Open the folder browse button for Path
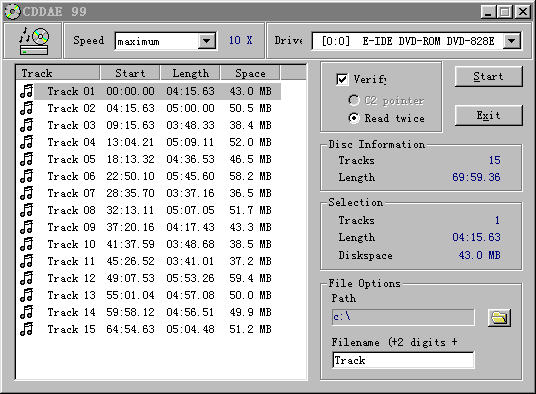 coord(499,318)
